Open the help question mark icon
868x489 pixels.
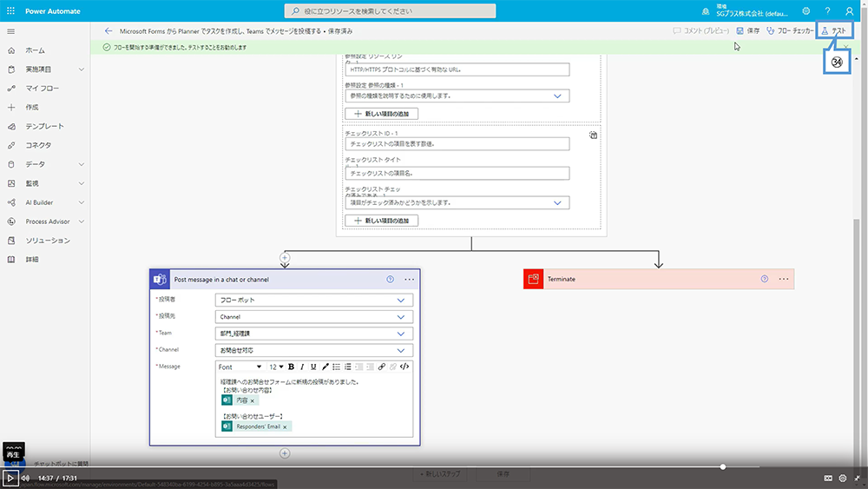pos(827,11)
